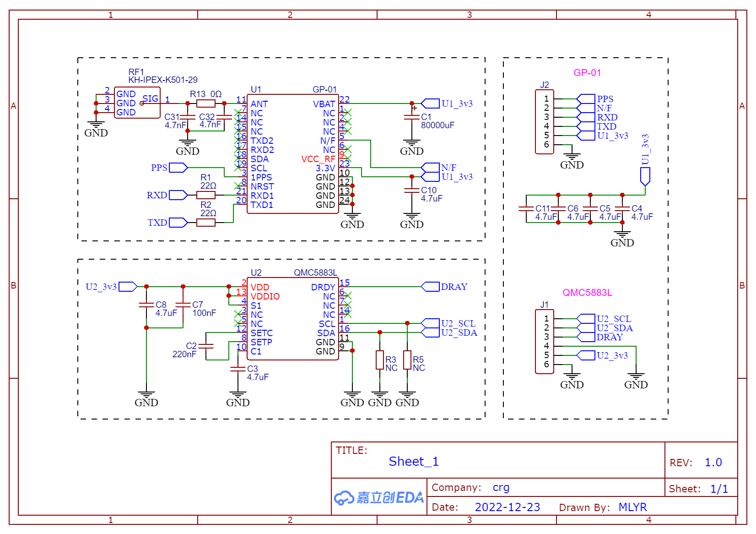This screenshot has width=756, height=534.
Task: Select the R2 22Ω resistor symbol
Action: tap(206, 223)
